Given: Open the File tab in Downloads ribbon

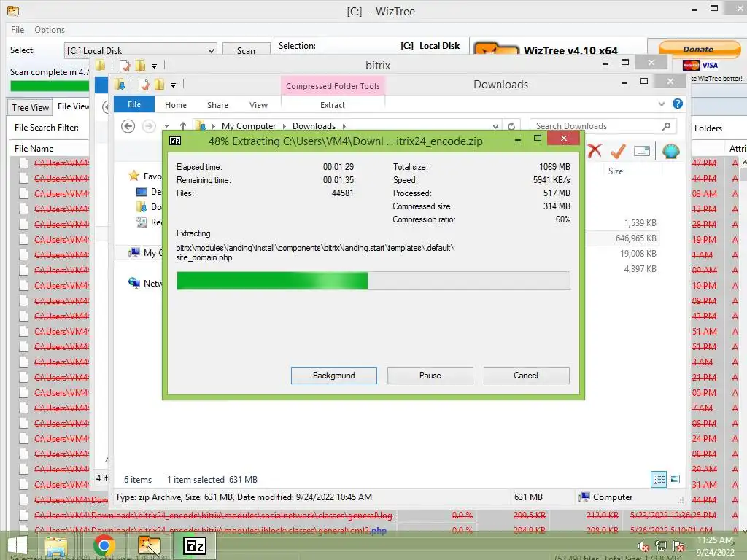Looking at the screenshot, I should click(134, 104).
